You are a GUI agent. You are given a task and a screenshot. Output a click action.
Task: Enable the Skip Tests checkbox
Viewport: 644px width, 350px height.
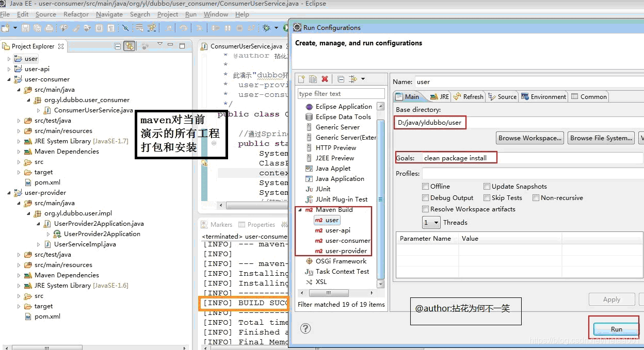pyautogui.click(x=487, y=198)
